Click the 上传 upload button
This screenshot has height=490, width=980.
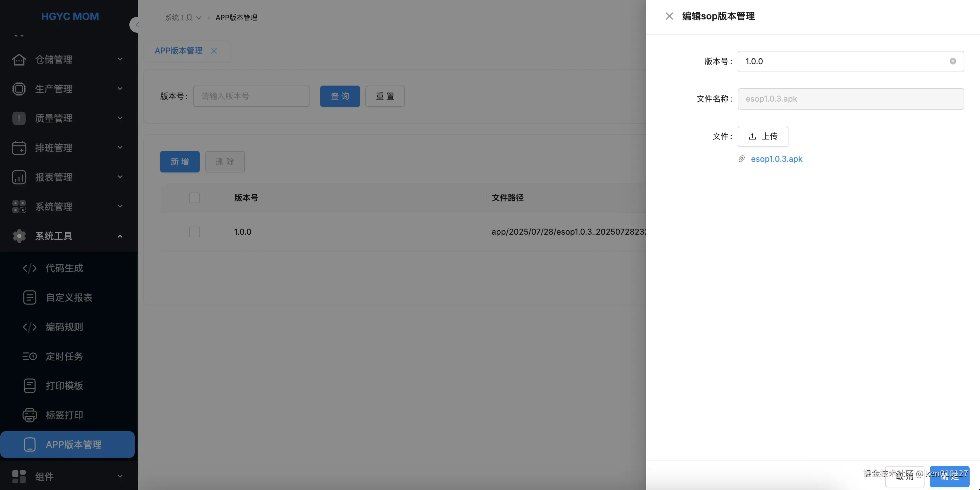point(762,136)
